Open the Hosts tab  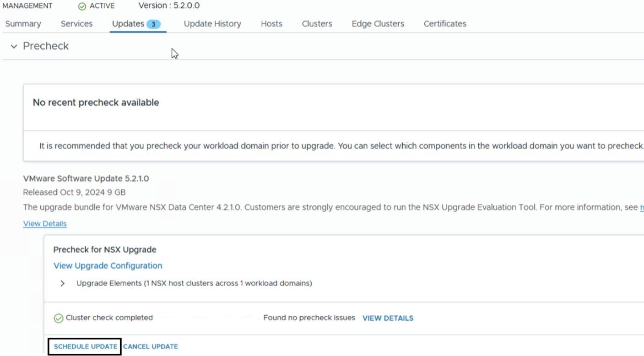[271, 24]
